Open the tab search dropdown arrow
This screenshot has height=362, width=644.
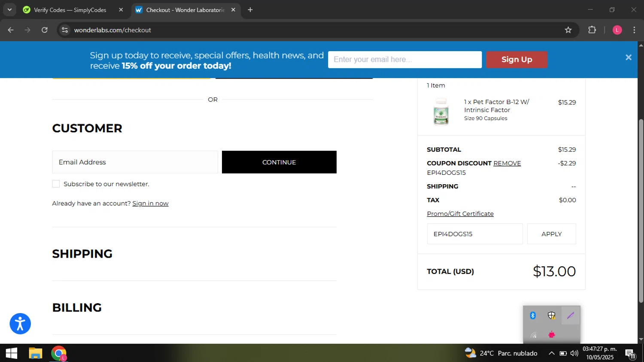pos(9,9)
